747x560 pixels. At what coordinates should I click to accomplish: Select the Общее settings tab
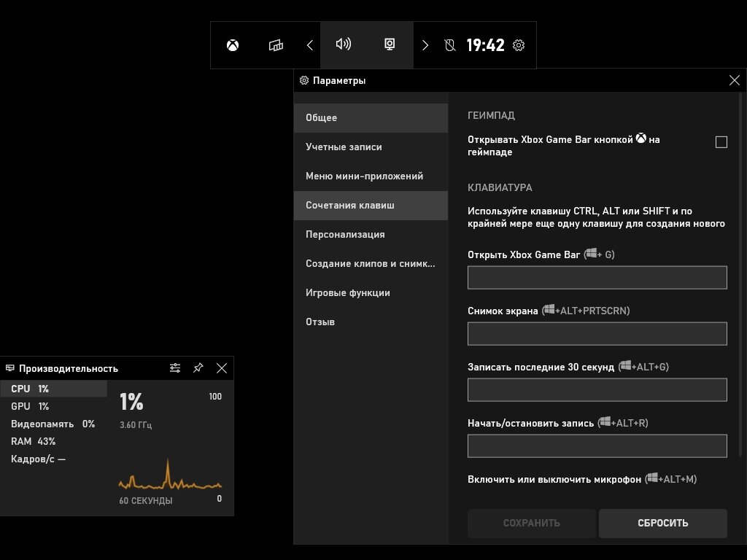pos(371,117)
